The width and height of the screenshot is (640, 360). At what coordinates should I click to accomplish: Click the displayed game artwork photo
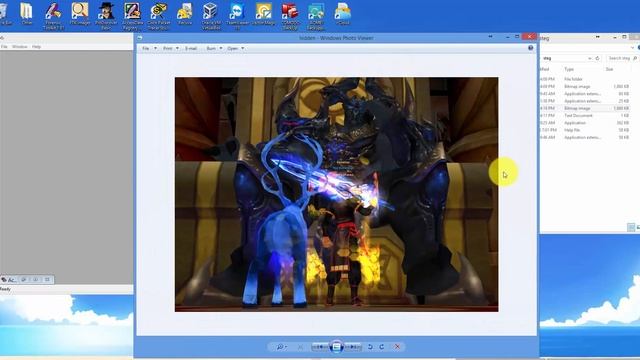click(x=336, y=194)
